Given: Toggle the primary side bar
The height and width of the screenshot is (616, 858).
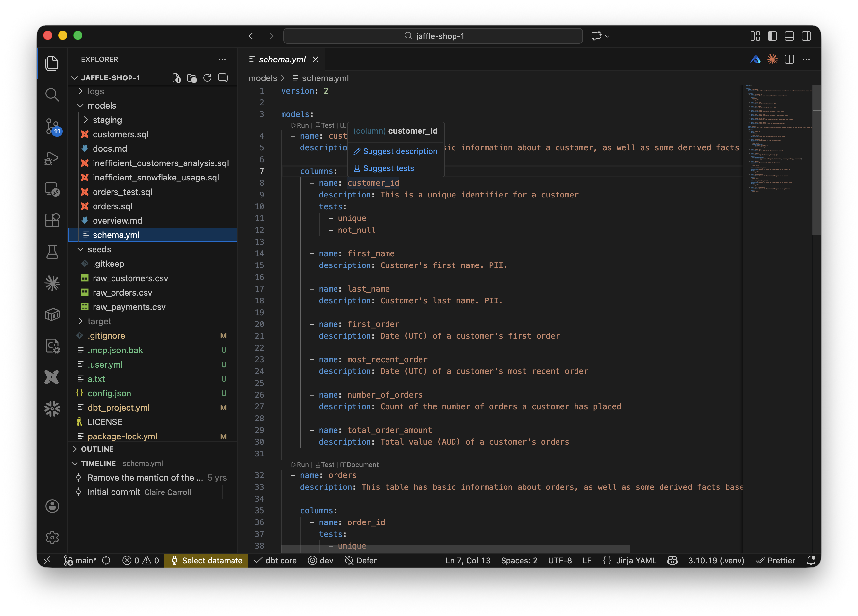Looking at the screenshot, I should 772,36.
